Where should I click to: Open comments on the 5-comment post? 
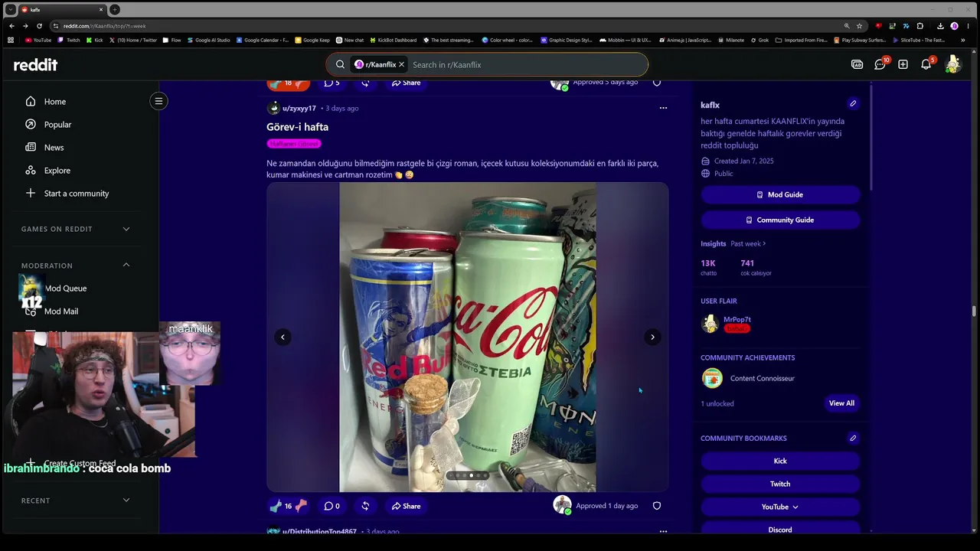click(x=332, y=83)
